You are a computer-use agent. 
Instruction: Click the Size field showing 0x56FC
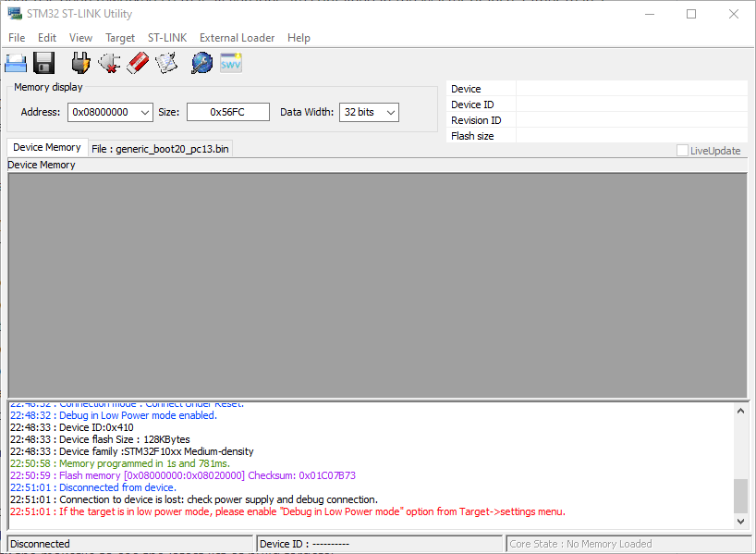pos(228,113)
